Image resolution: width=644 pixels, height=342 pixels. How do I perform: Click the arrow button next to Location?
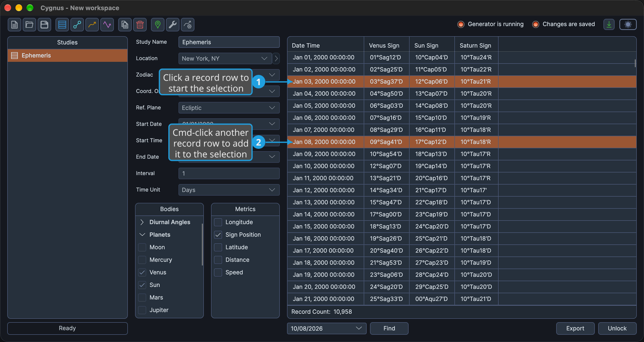pos(276,58)
